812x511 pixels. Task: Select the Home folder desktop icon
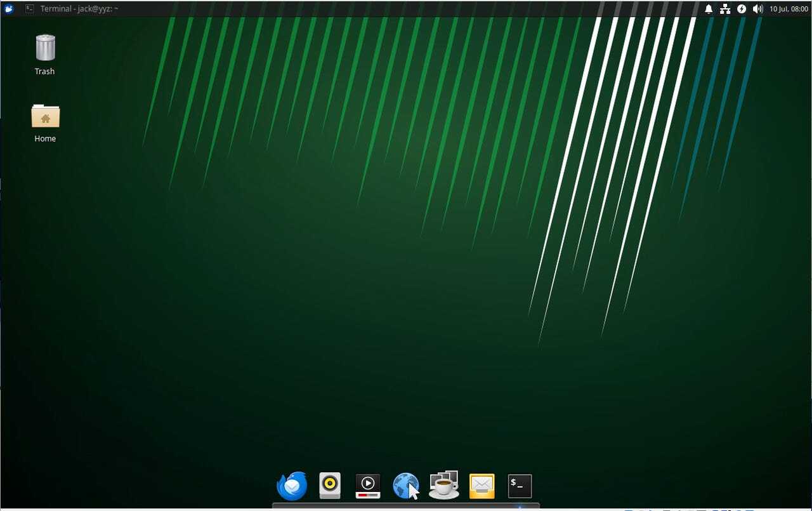click(x=45, y=123)
